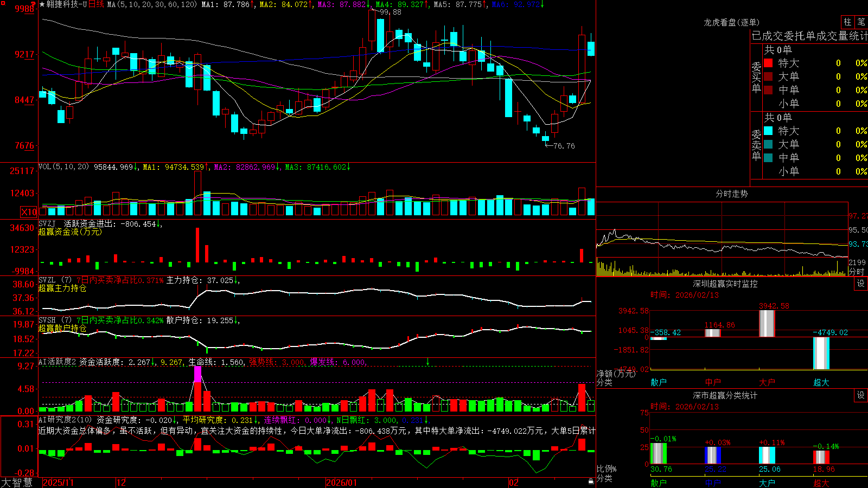868x488 pixels.
Task: Click the AI研究度2(10) indicator name
Action: click(65, 420)
